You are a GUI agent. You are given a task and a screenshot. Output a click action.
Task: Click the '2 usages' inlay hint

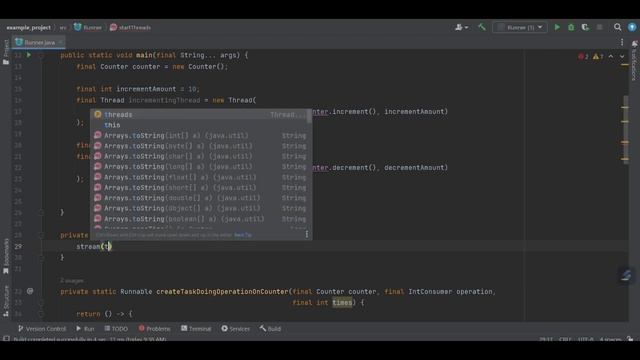click(72, 281)
